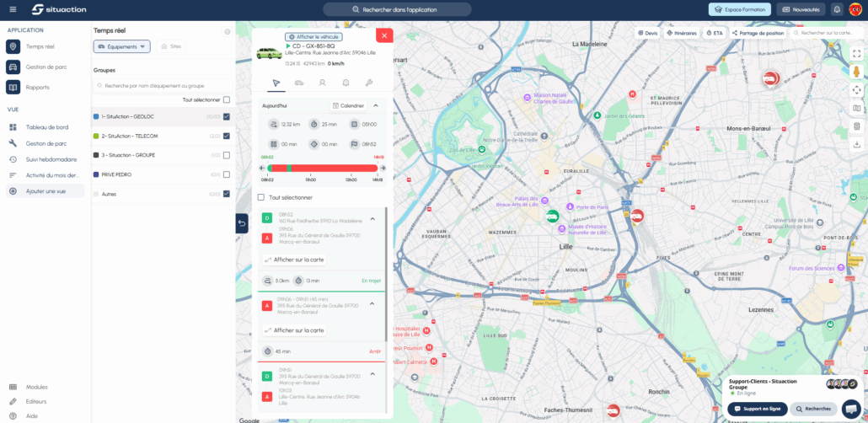This screenshot has width=868, height=423.
Task: Open the notifications bell in the top bar
Action: pyautogui.click(x=837, y=9)
